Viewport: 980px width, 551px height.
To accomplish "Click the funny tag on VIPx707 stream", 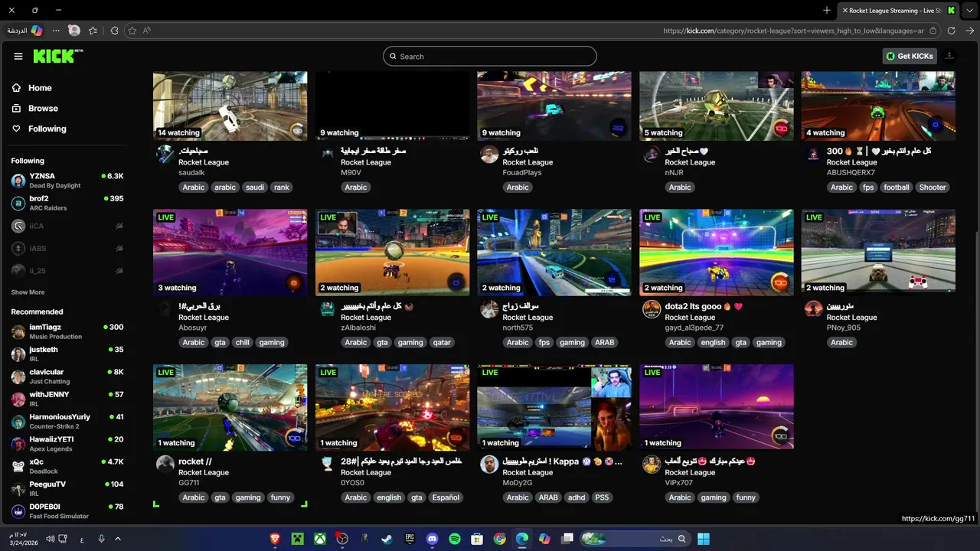I will pyautogui.click(x=746, y=497).
